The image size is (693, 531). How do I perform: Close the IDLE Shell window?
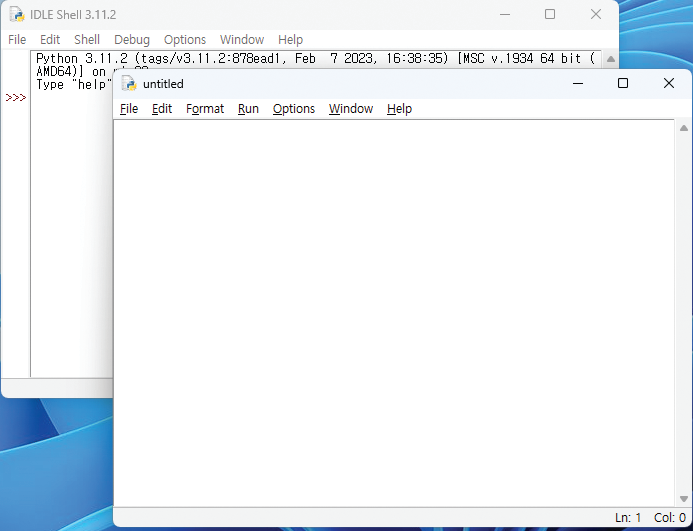pyautogui.click(x=596, y=15)
